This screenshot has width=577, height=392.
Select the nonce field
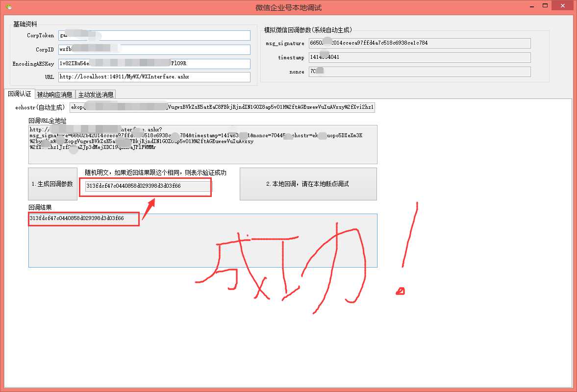click(420, 72)
